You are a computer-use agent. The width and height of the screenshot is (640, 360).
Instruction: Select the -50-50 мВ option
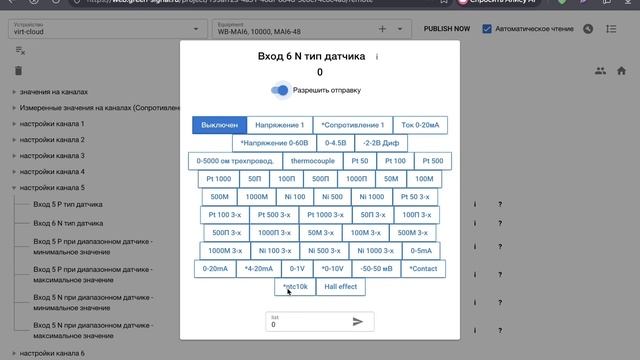pyautogui.click(x=376, y=269)
